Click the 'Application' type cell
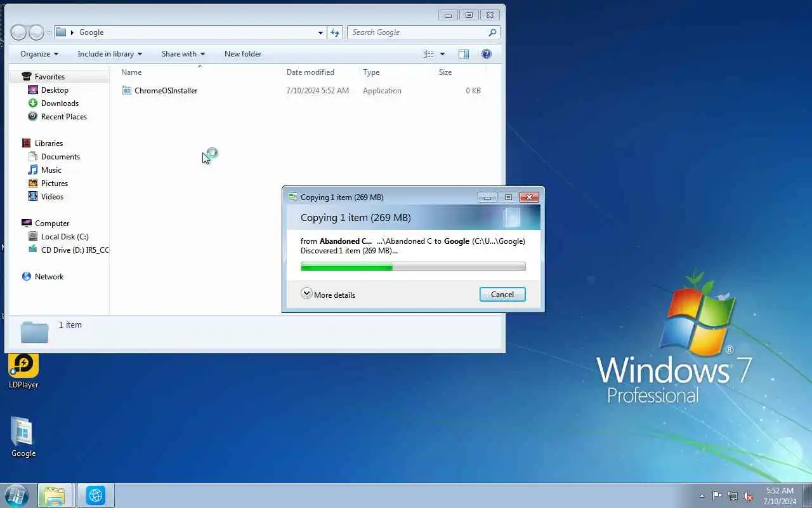 tap(382, 91)
